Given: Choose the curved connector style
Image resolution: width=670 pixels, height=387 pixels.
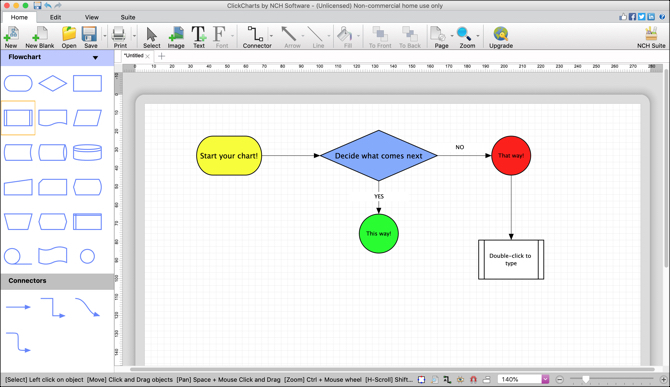Looking at the screenshot, I should pos(87,308).
